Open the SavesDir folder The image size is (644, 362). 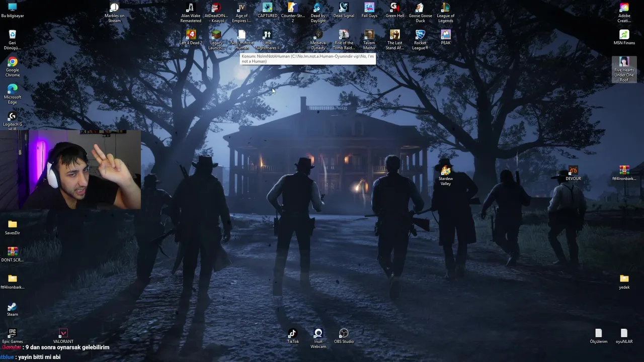(12, 227)
